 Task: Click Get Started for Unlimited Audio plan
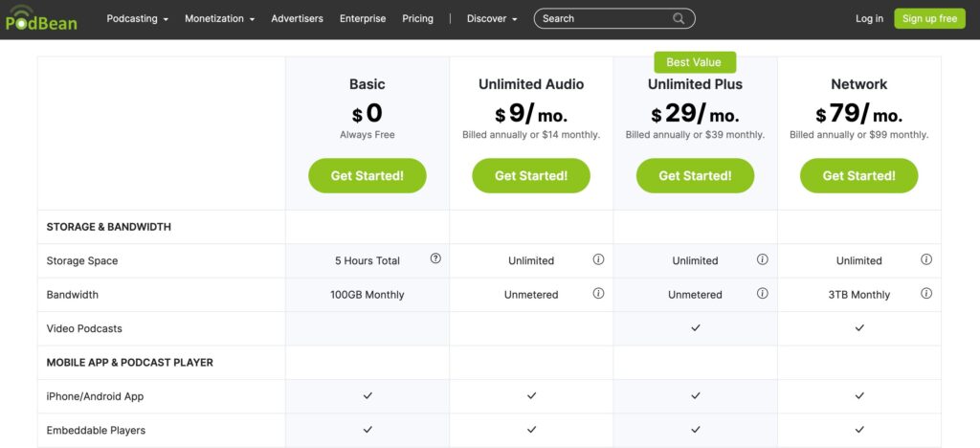[531, 175]
